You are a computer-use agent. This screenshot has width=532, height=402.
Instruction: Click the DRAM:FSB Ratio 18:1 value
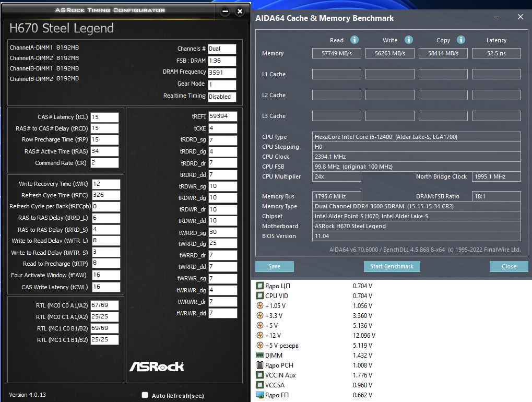click(496, 196)
